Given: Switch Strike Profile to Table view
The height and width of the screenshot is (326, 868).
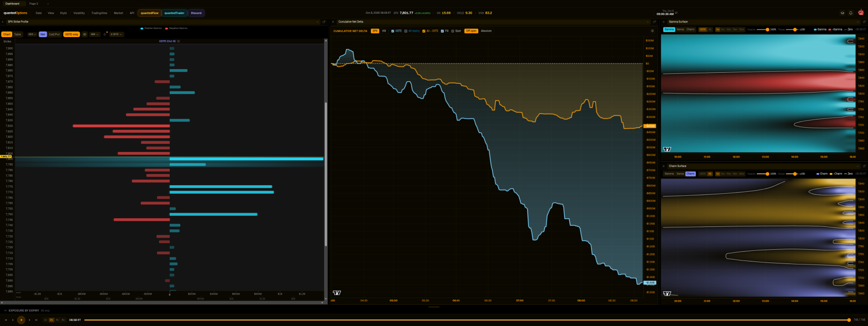Looking at the screenshot, I should tap(17, 34).
